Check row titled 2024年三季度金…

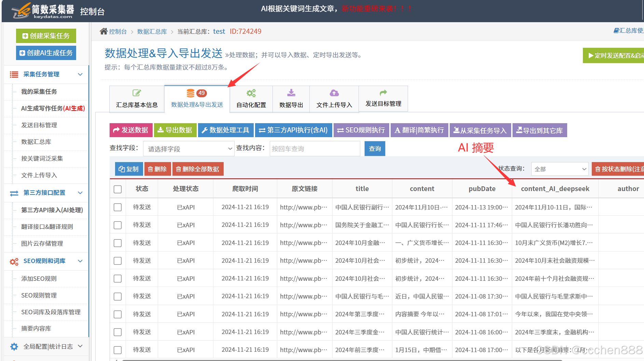coord(118,332)
